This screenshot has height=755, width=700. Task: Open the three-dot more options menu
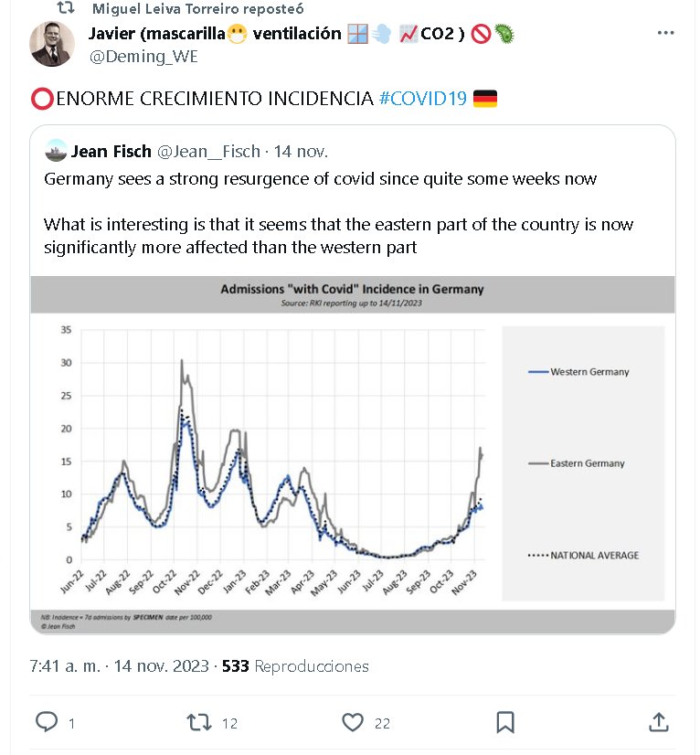(666, 33)
